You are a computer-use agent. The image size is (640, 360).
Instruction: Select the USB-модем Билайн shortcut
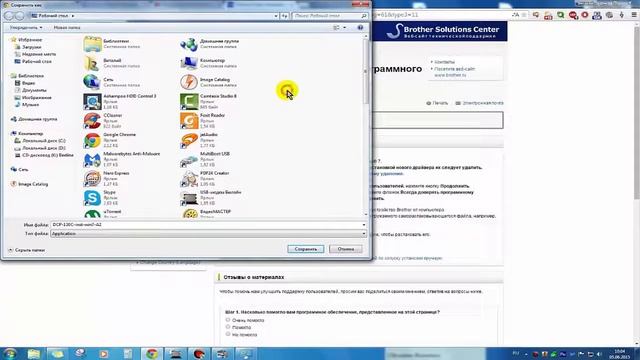[211, 198]
